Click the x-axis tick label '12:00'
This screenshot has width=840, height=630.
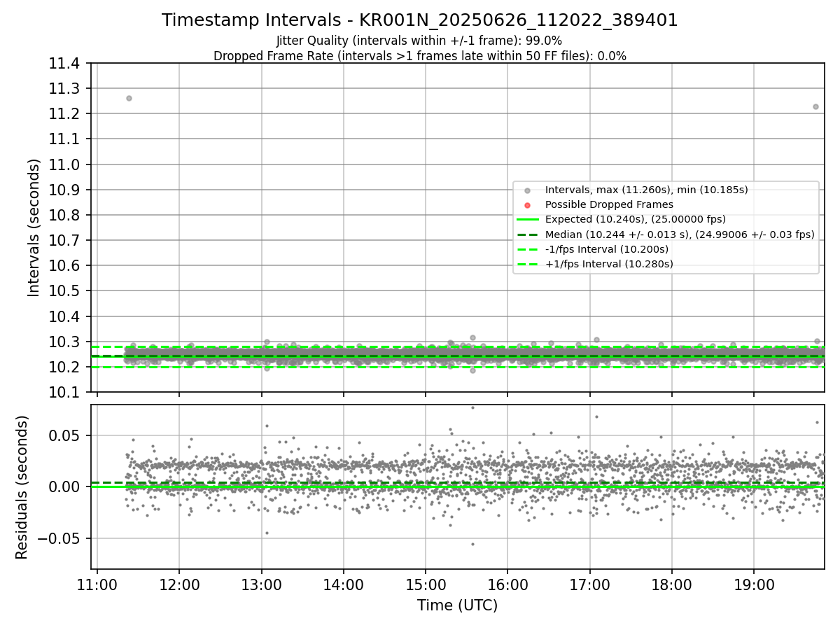click(x=179, y=584)
